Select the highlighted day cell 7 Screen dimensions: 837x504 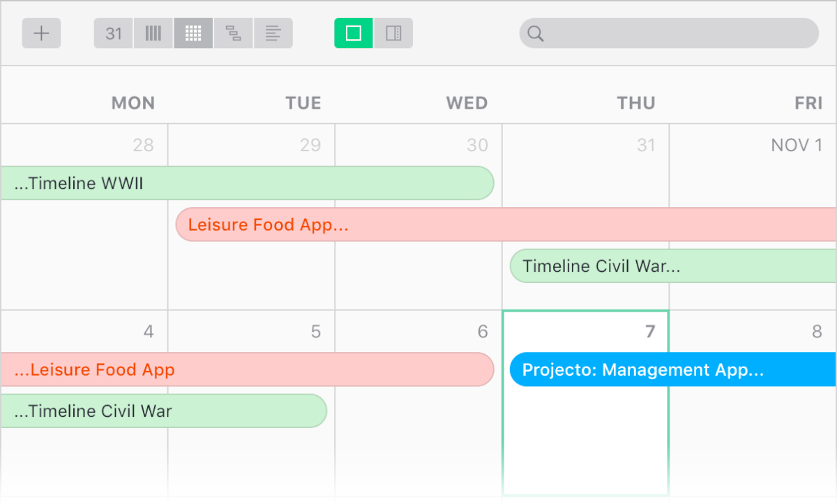pos(586,404)
